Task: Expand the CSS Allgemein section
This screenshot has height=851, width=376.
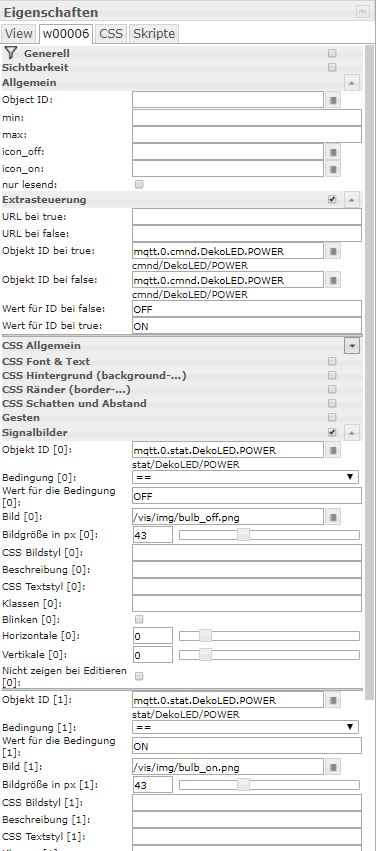Action: [x=352, y=346]
